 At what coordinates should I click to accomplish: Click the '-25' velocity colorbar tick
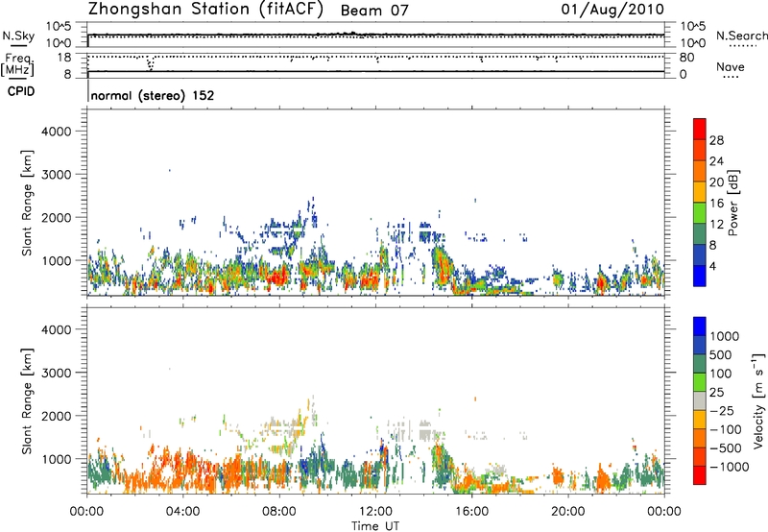click(x=722, y=411)
